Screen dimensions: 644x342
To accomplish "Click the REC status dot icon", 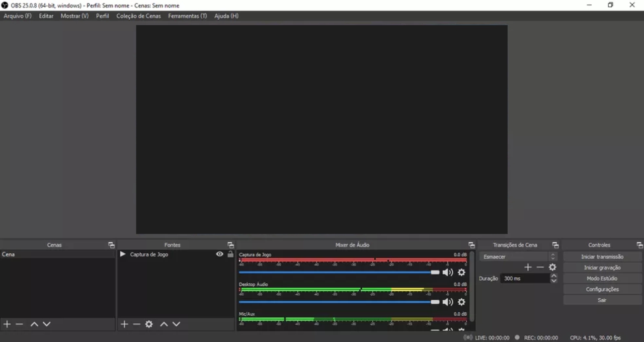I will pos(517,337).
